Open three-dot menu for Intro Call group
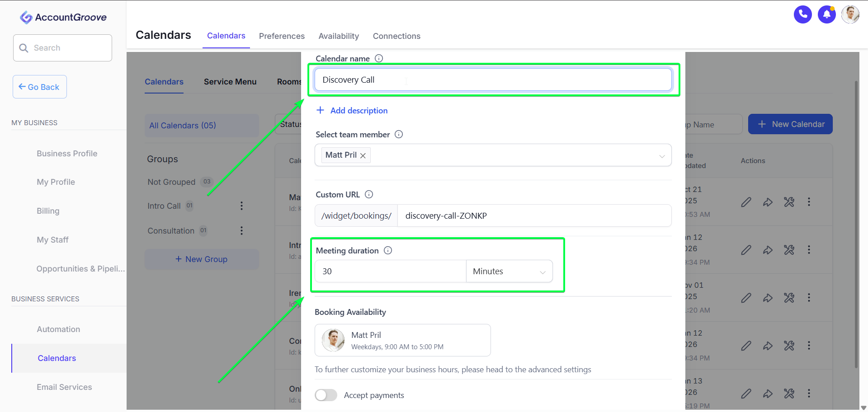This screenshot has height=412, width=868. pyautogui.click(x=241, y=206)
